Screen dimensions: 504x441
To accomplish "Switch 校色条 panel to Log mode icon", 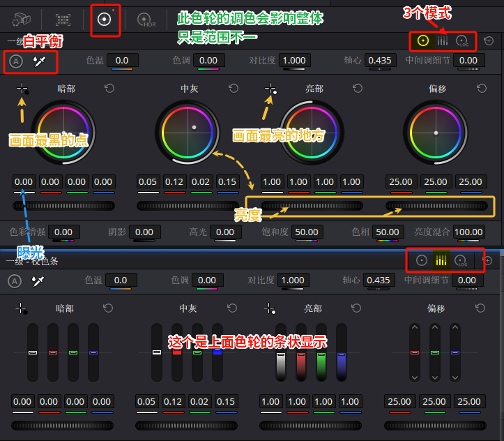I will (x=461, y=260).
